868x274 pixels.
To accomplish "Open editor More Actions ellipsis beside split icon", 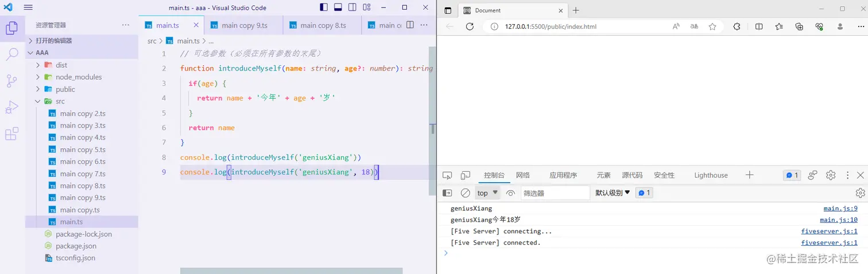I will point(424,25).
